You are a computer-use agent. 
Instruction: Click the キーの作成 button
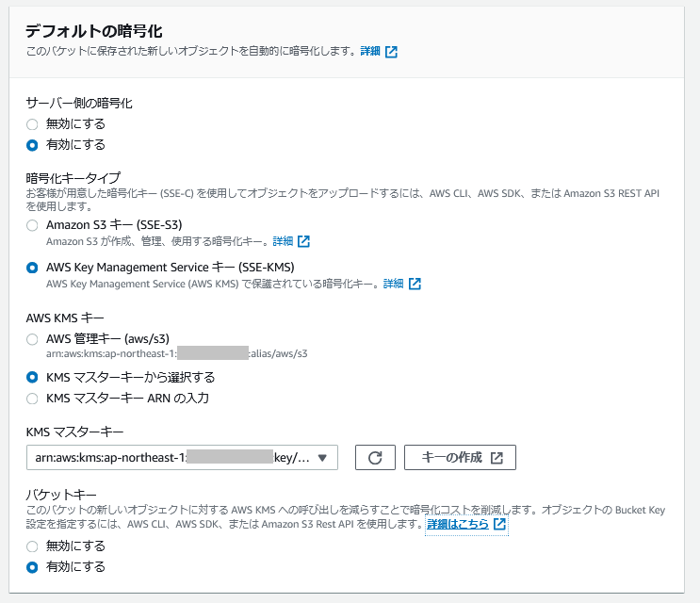click(x=460, y=458)
